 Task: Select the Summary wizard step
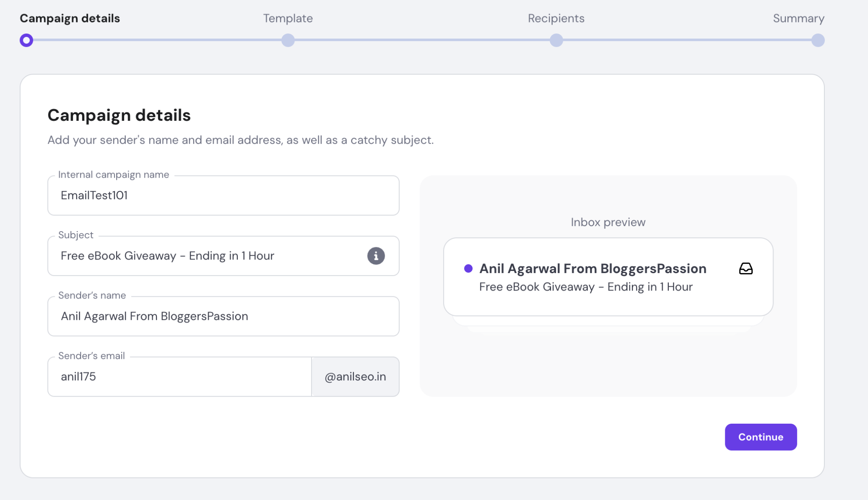[798, 18]
